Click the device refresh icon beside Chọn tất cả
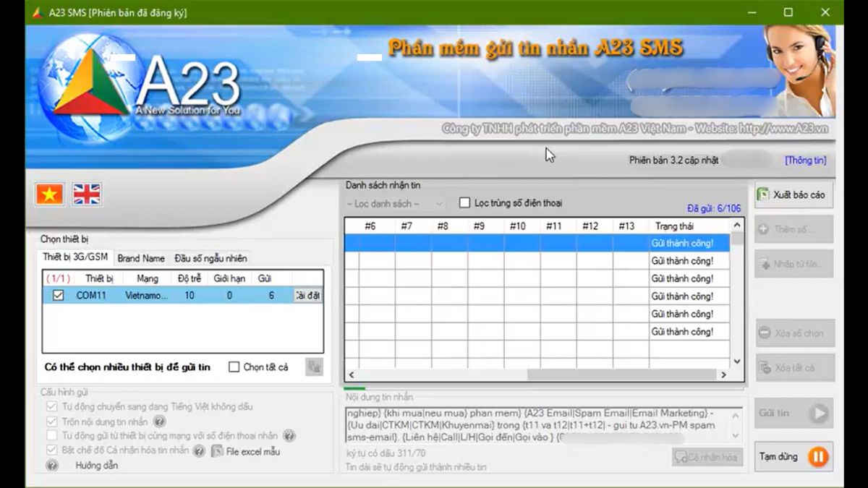 pos(314,367)
